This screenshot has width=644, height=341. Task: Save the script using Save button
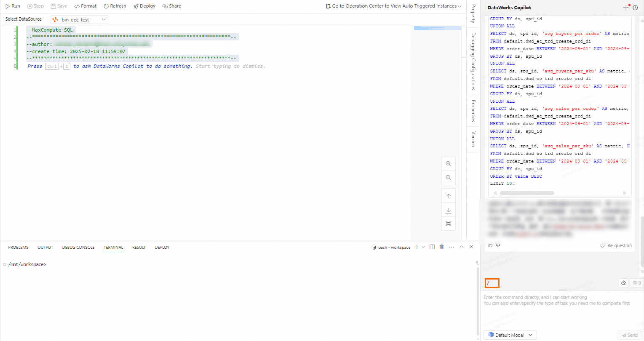pos(59,6)
